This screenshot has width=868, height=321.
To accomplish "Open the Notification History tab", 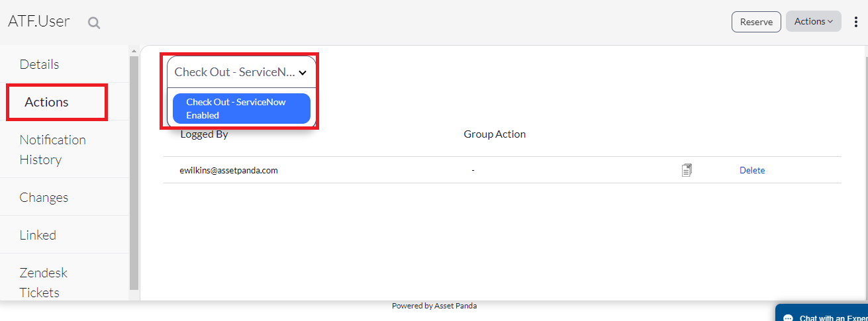I will pos(64,150).
